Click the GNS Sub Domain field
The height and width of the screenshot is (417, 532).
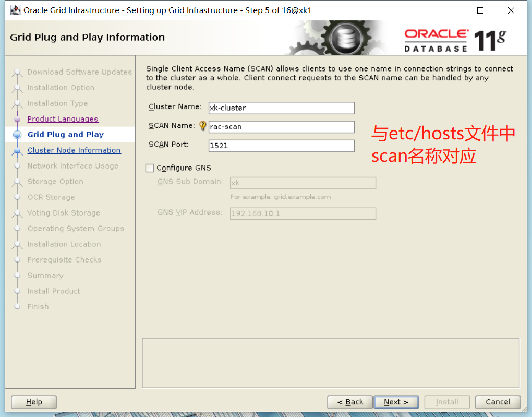pyautogui.click(x=303, y=183)
